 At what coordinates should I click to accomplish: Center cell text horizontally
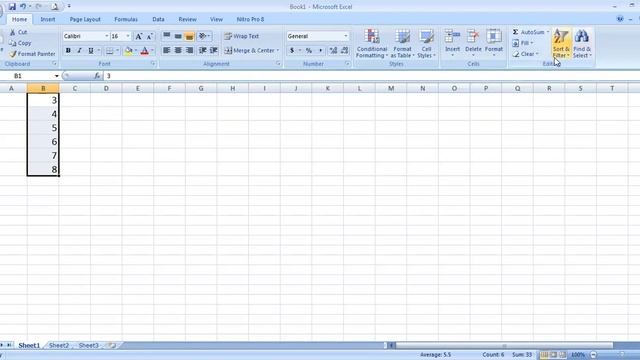[x=178, y=51]
